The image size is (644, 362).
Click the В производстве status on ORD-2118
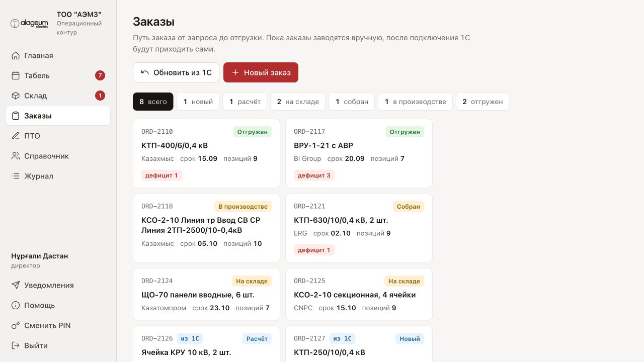pyautogui.click(x=243, y=207)
